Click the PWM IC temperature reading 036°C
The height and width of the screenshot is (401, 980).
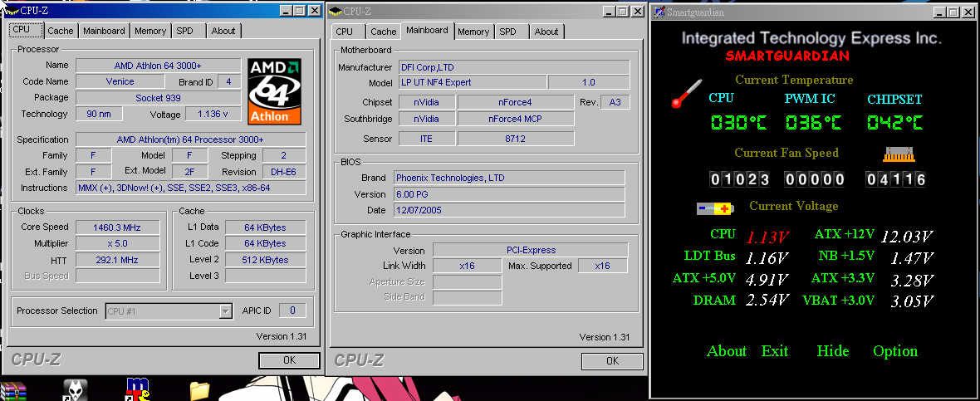(813, 122)
